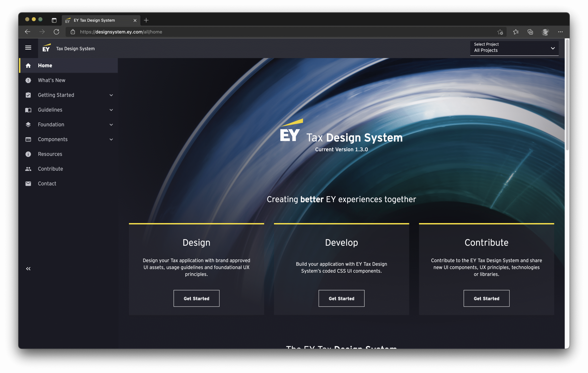The width and height of the screenshot is (588, 373).
Task: Click Get Started under Develop
Action: pyautogui.click(x=341, y=298)
